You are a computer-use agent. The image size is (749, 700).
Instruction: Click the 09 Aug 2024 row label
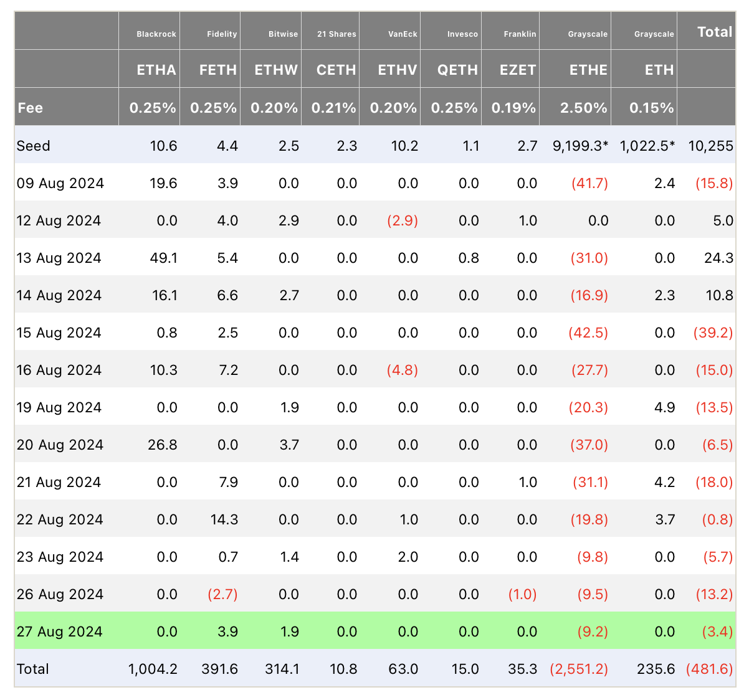(60, 183)
